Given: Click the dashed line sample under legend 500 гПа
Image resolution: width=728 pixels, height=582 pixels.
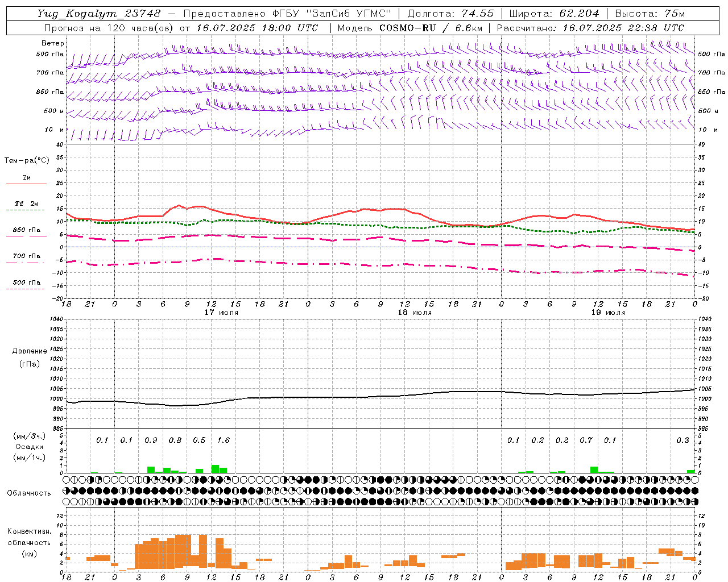Looking at the screenshot, I should [x=25, y=289].
